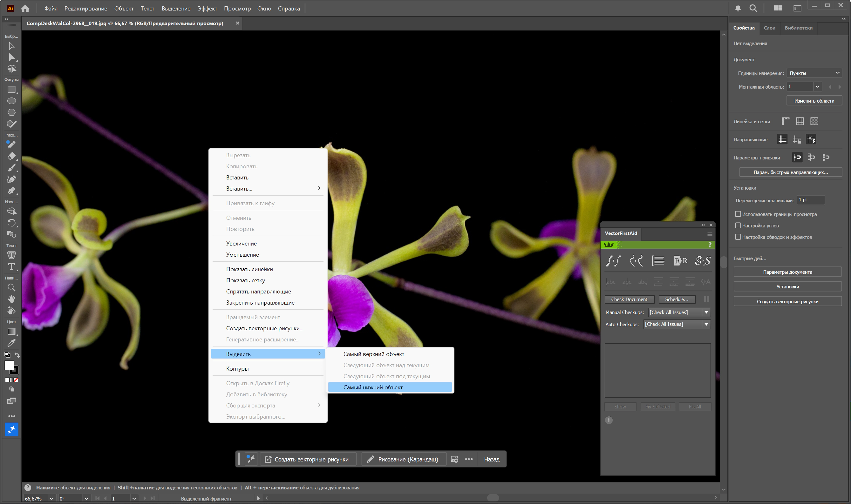
Task: Collapse the VectorFirstAid panel arrows
Action: click(703, 225)
